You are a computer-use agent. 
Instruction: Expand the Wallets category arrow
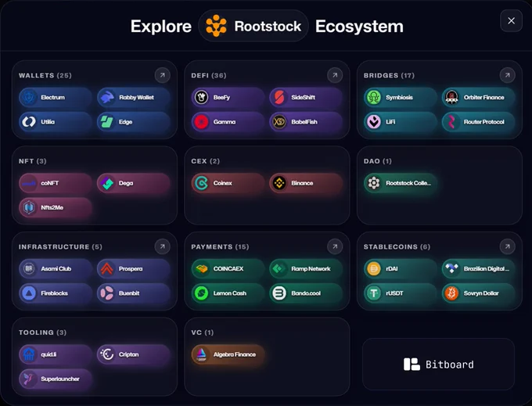pyautogui.click(x=163, y=75)
